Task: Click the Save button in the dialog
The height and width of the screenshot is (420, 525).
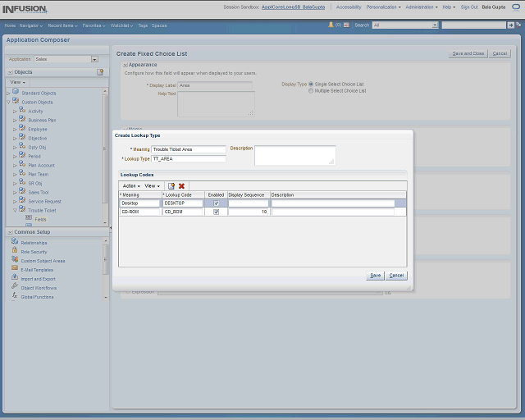Action: point(375,276)
